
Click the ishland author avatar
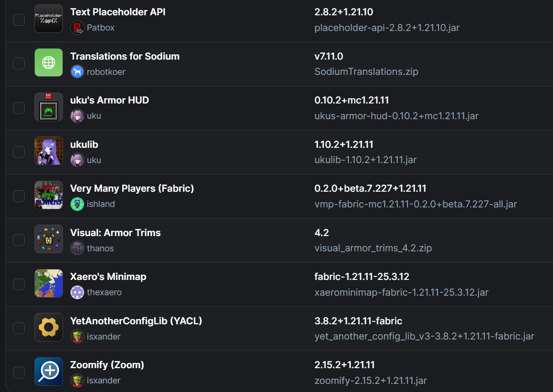(x=77, y=204)
